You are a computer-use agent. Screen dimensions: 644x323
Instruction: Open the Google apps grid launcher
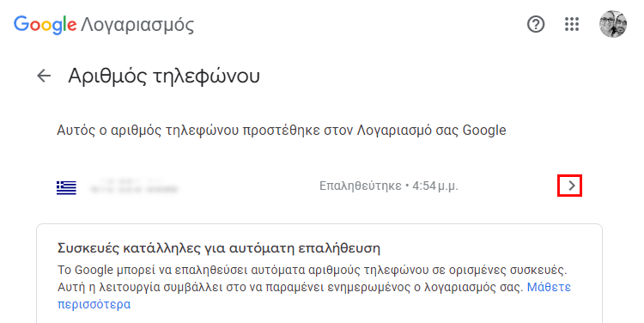[572, 24]
